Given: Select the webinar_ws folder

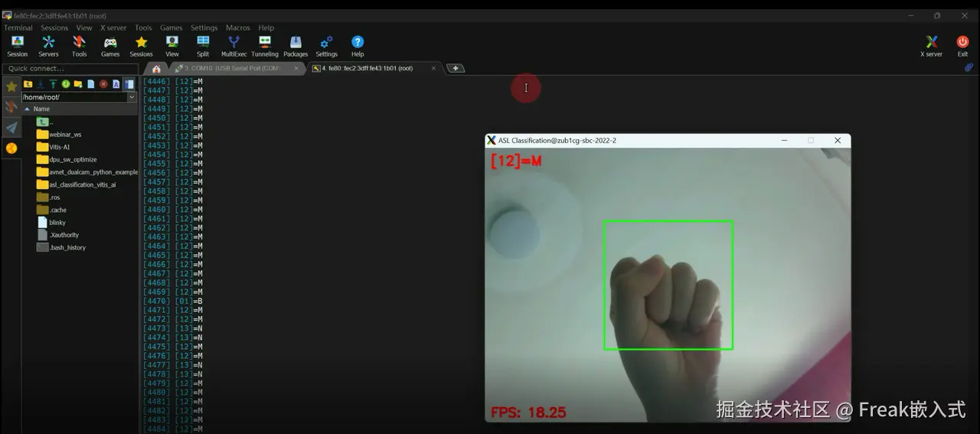Looking at the screenshot, I should [59, 135].
